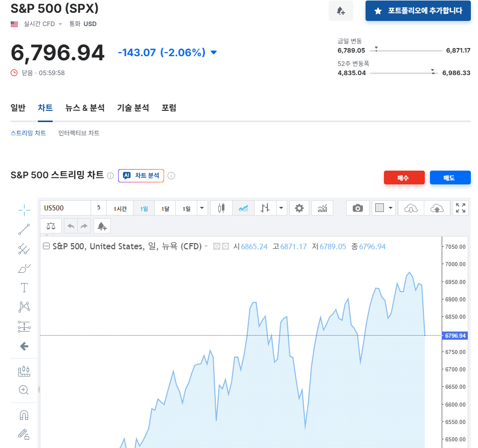Click the -143.07 (-2.06%) change text

(x=162, y=53)
